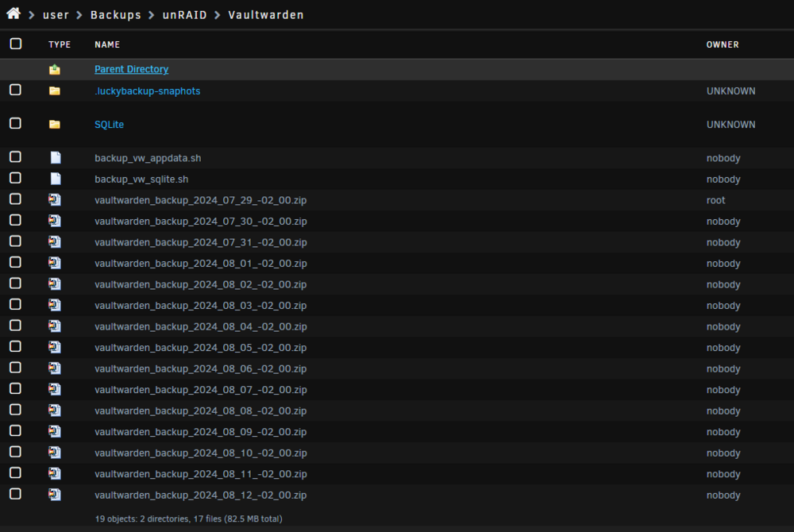Click vaultwarden_backup_2024_07_29_-02_00.zip name
This screenshot has height=532, width=794.
click(201, 200)
